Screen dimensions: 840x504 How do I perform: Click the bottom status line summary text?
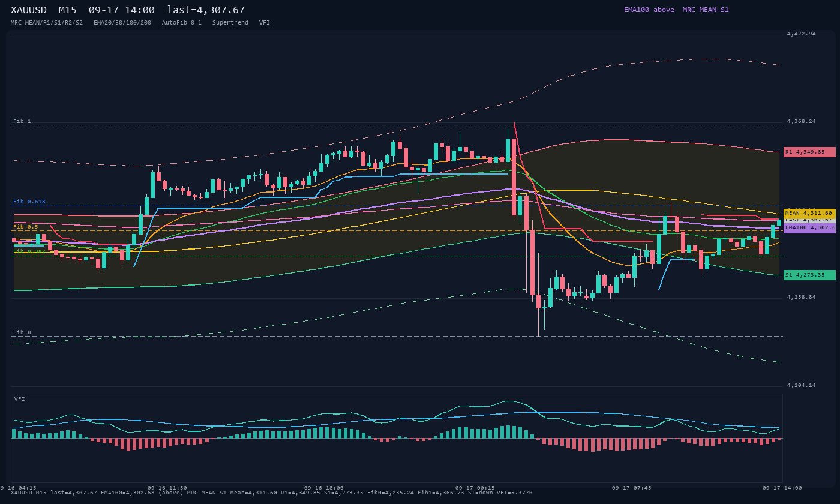tap(271, 493)
